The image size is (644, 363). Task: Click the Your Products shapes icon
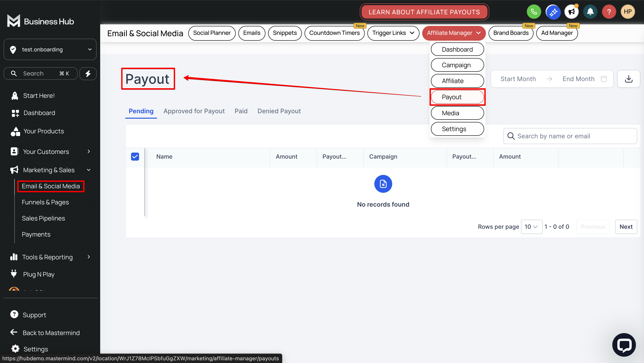(x=15, y=131)
